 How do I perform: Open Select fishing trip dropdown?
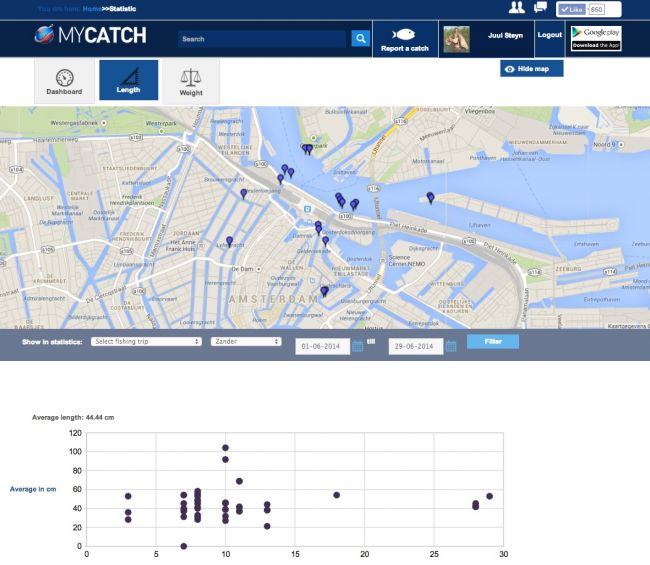[x=146, y=342]
